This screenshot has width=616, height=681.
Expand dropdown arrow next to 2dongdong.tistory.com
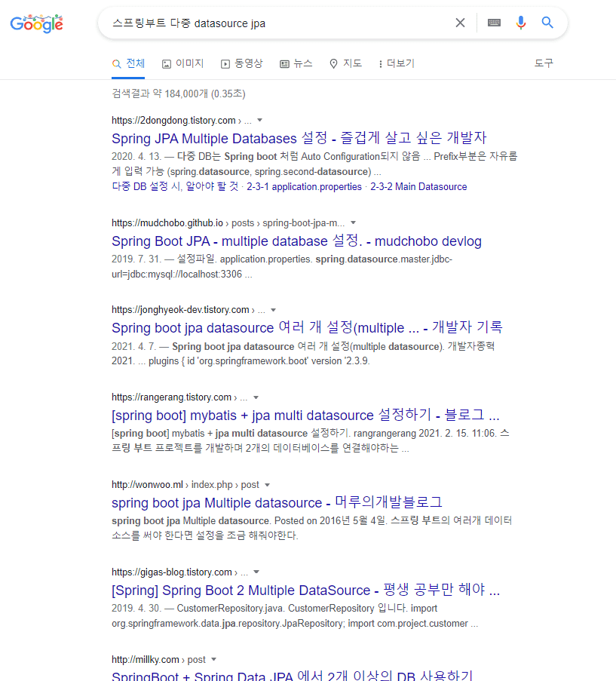coord(259,121)
